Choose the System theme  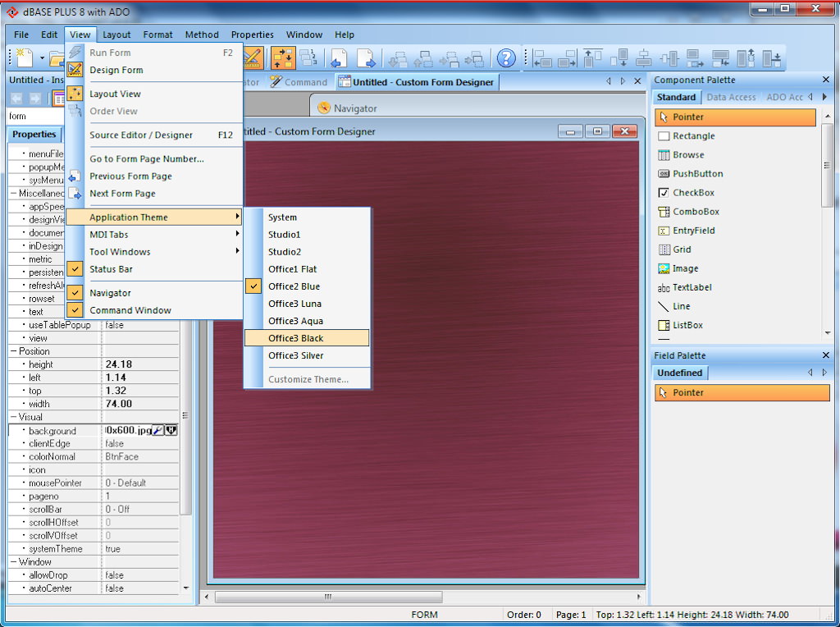point(307,217)
